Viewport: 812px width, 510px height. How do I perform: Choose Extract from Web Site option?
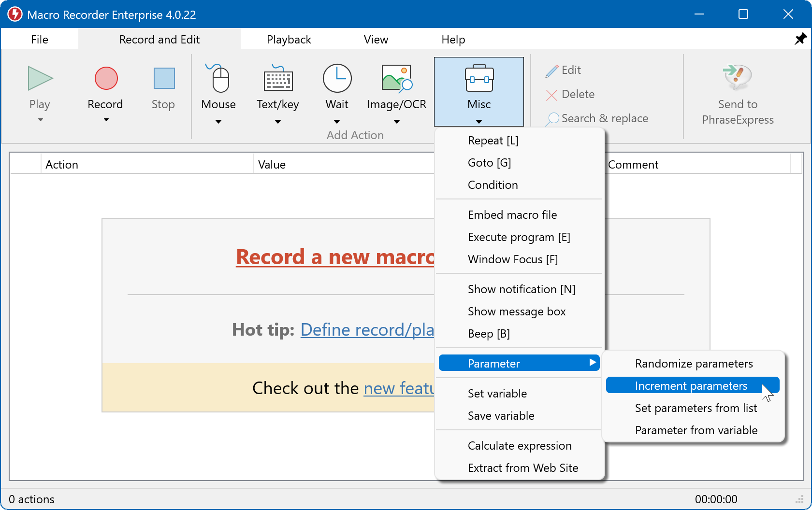coord(522,468)
